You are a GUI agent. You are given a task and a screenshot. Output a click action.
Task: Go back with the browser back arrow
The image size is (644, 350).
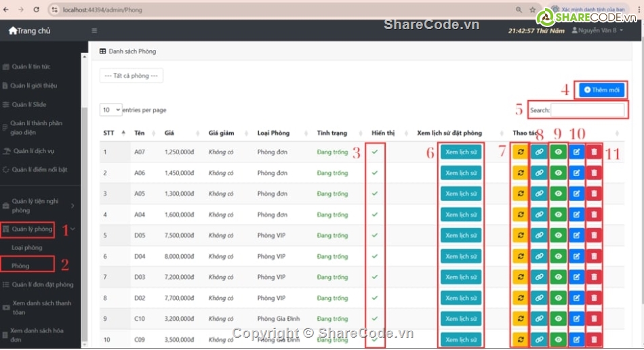(5, 9)
